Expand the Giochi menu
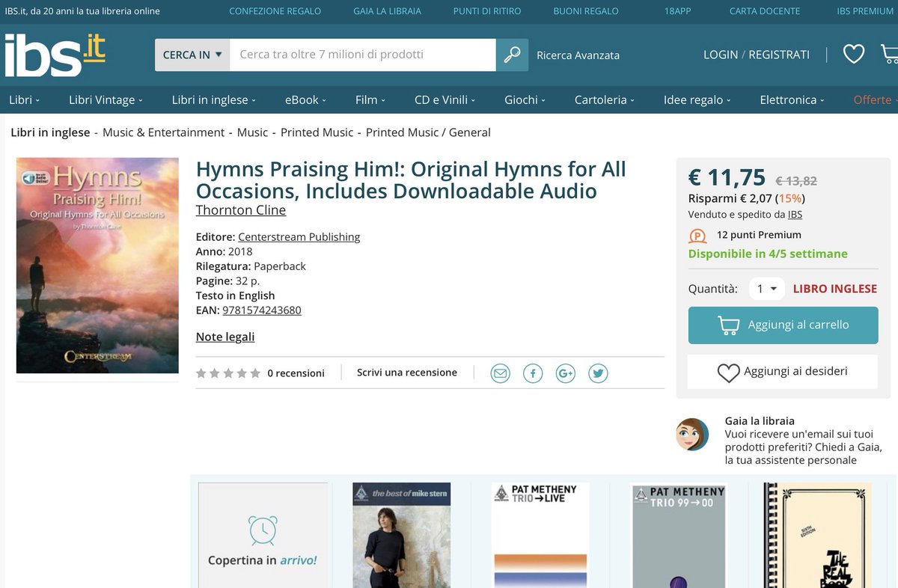Viewport: 898px width, 588px height. coord(525,99)
